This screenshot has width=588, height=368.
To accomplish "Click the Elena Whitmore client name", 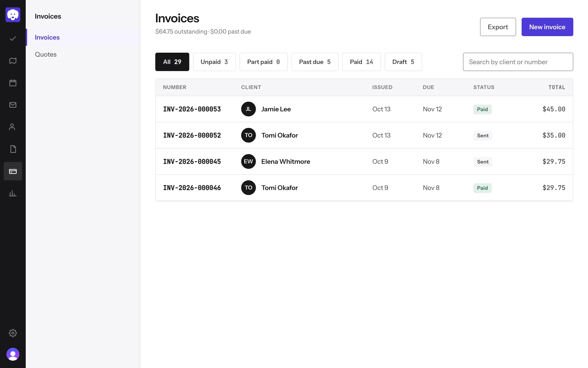I will (286, 161).
